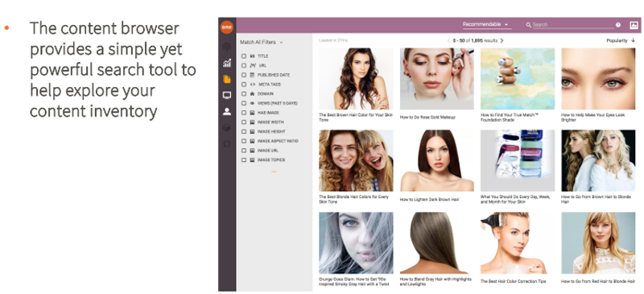Enable the Has Image filter checkbox
Screen dimensions: 644x294
click(244, 113)
